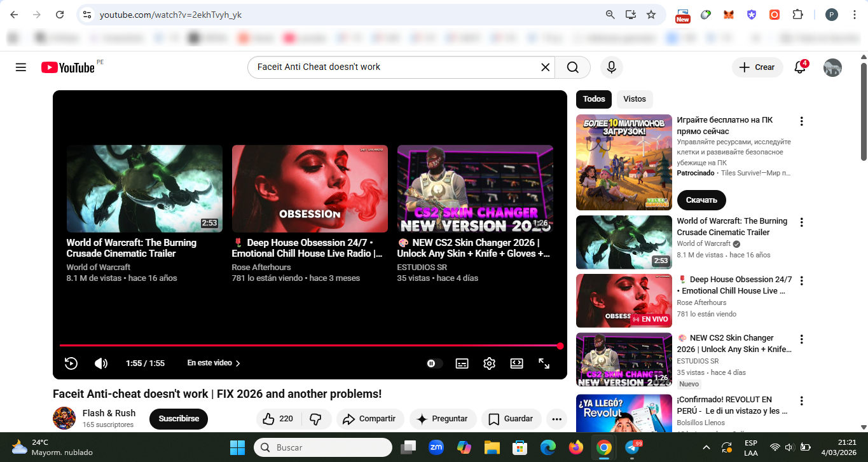
Task: Like the video with 220 likes
Action: point(278,419)
